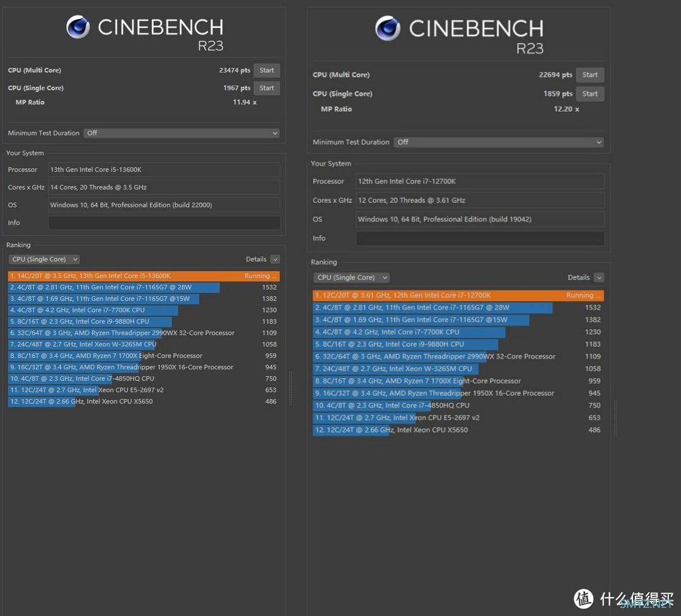The width and height of the screenshot is (681, 616).
Task: Click MP Ratio value 12.20 x
Action: pos(566,109)
